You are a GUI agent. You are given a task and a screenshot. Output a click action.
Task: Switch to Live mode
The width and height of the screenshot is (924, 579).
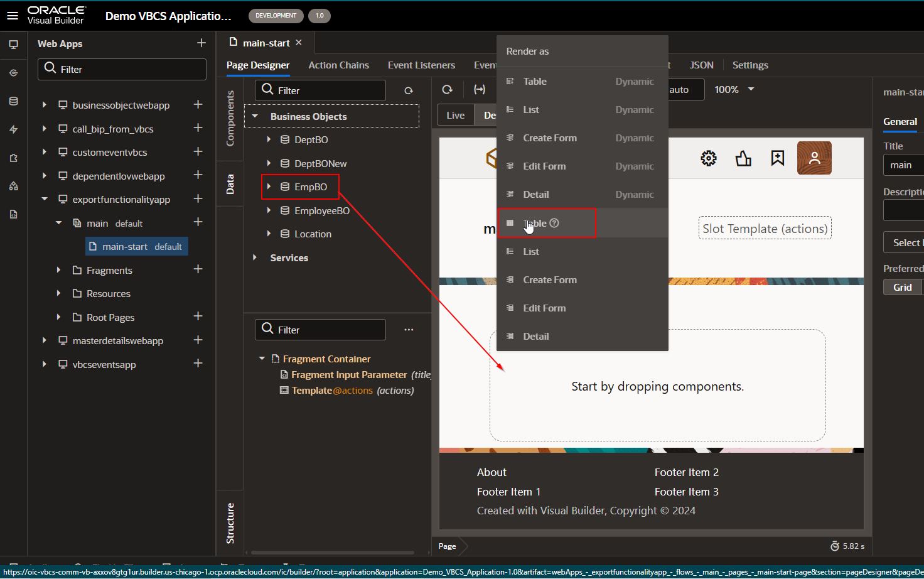pos(456,115)
